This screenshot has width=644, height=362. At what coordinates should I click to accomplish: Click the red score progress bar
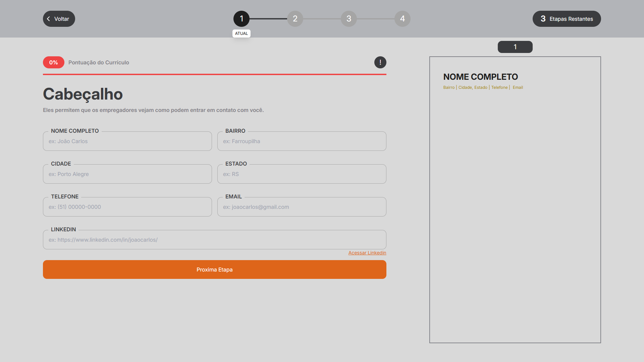coord(215,74)
